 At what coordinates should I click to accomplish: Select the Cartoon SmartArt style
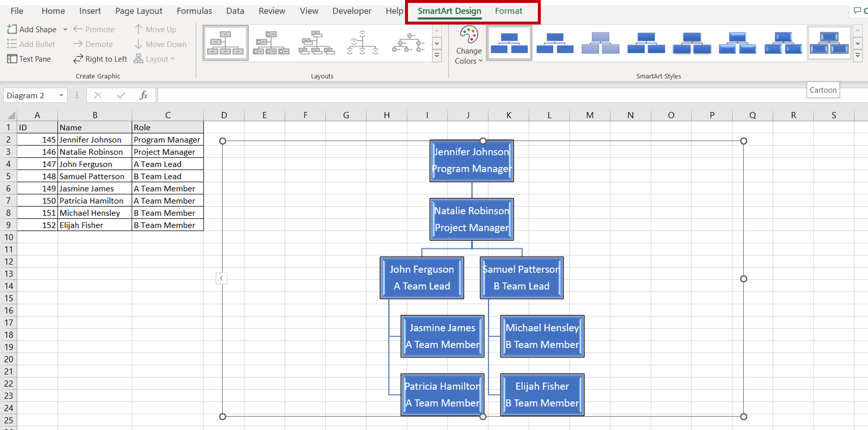pos(829,43)
